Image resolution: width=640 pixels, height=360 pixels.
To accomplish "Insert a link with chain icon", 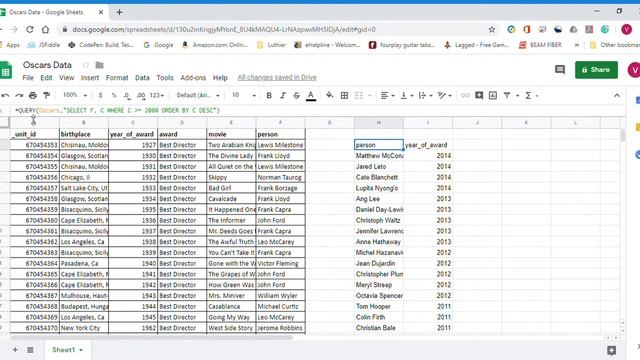I will [465, 96].
